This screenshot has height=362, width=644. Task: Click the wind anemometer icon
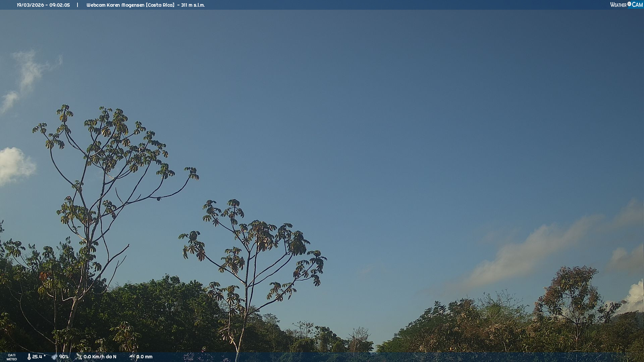click(x=79, y=356)
